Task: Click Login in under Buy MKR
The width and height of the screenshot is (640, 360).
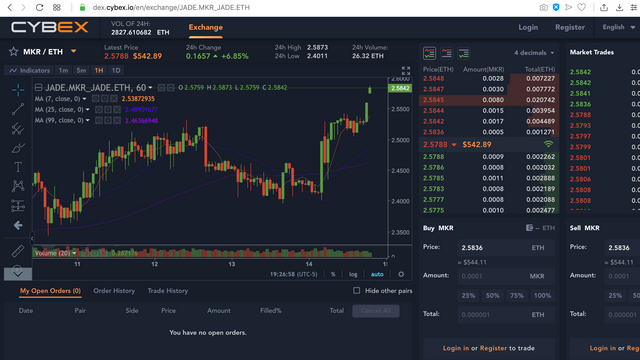Action: [x=456, y=348]
